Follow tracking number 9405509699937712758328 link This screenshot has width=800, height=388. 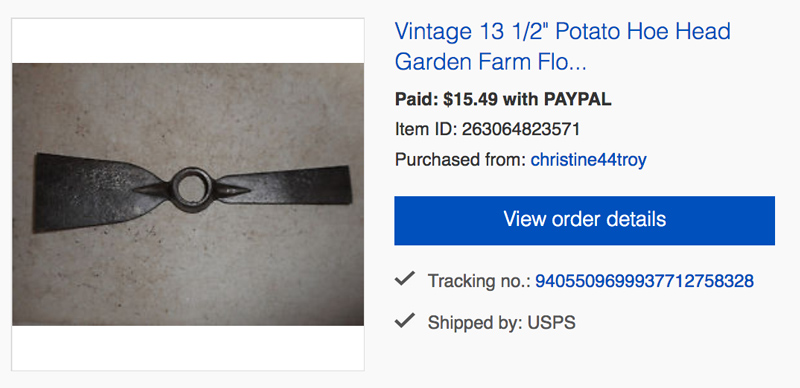pos(644,281)
